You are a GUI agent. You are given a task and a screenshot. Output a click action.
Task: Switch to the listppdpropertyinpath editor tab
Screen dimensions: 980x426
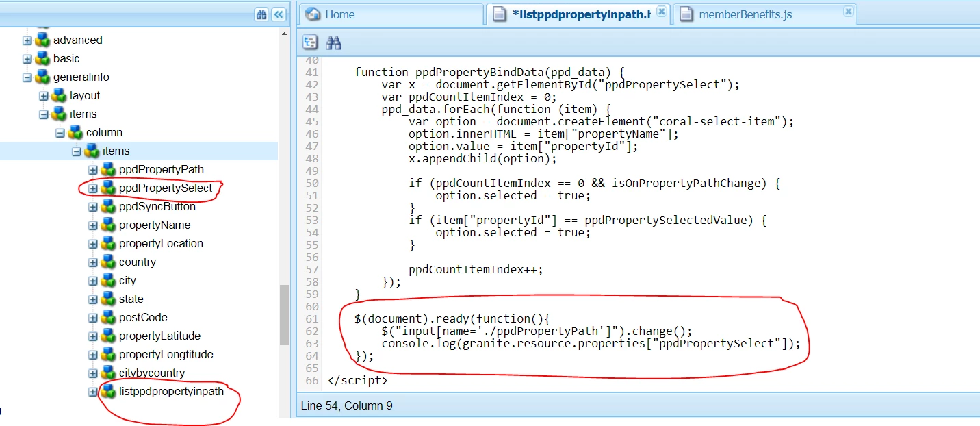coord(578,14)
